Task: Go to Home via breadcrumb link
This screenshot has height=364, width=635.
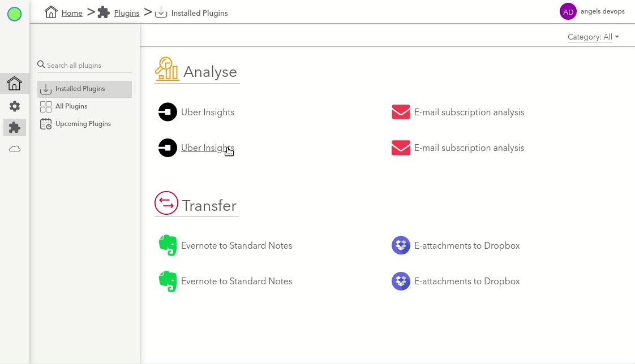Action: [x=72, y=13]
